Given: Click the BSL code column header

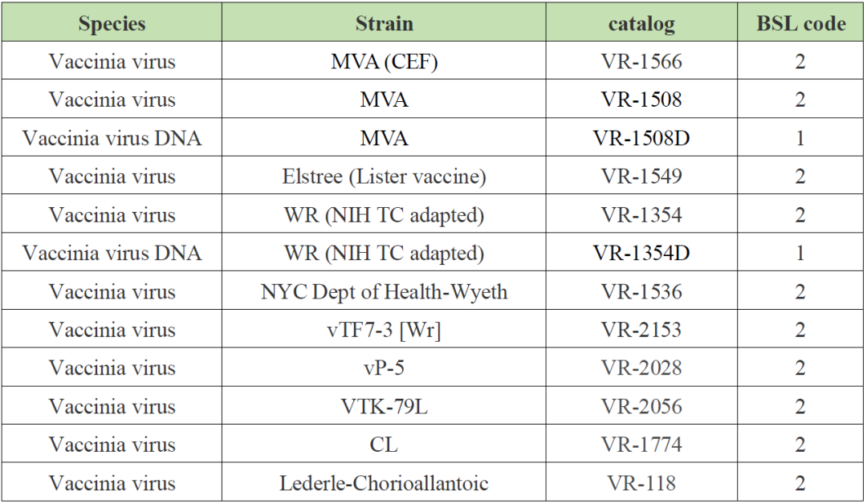Looking at the screenshot, I should [x=800, y=23].
